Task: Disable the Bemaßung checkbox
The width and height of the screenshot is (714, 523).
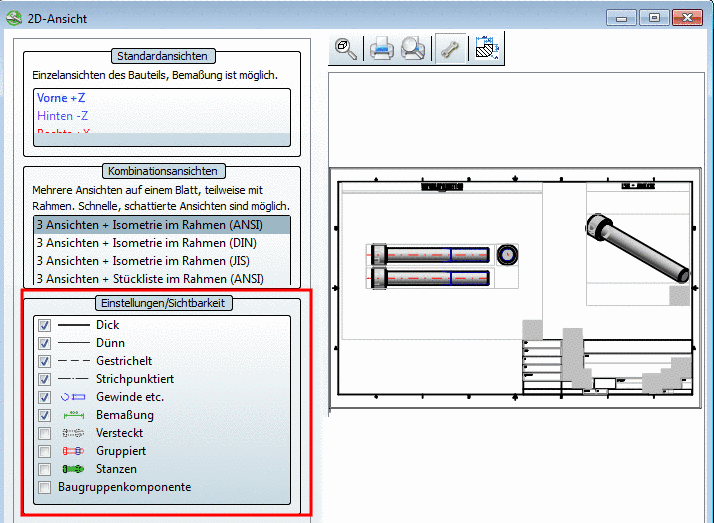Action: click(44, 415)
